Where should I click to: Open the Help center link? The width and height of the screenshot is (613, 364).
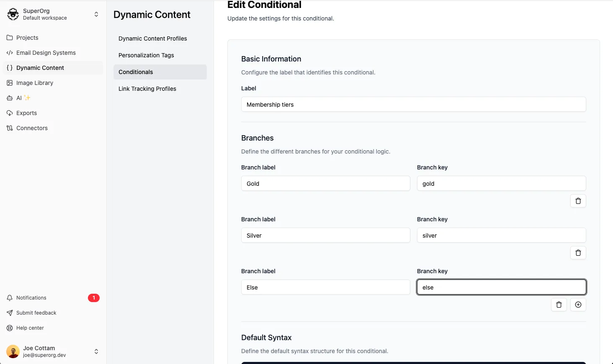tap(30, 328)
